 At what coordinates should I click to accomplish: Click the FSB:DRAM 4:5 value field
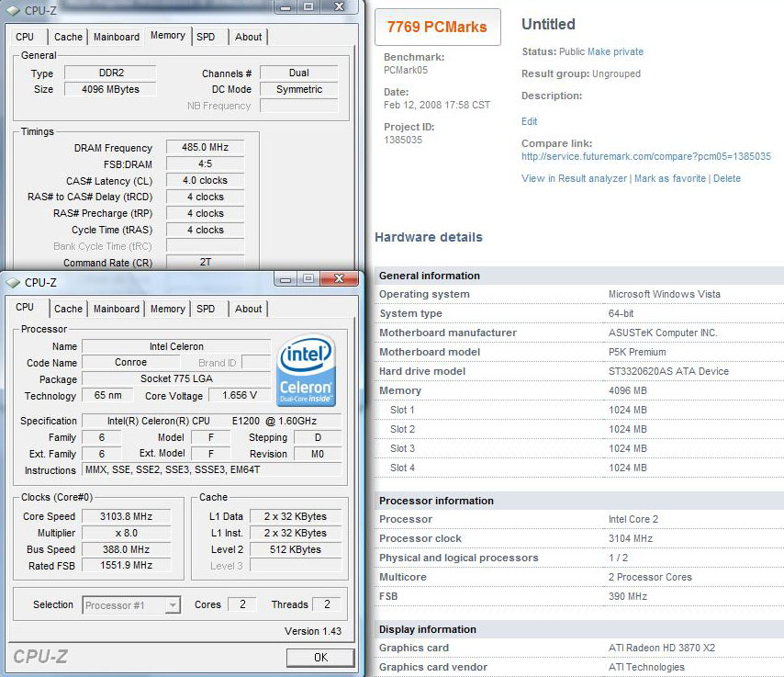tap(205, 164)
